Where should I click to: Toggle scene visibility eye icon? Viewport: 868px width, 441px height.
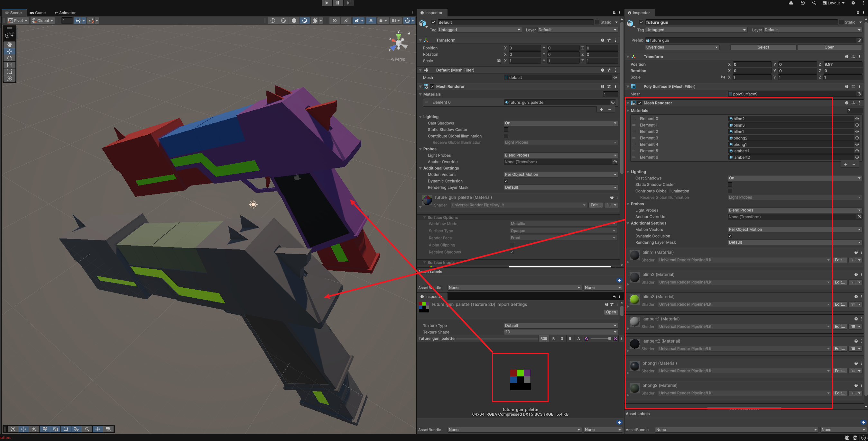[371, 21]
